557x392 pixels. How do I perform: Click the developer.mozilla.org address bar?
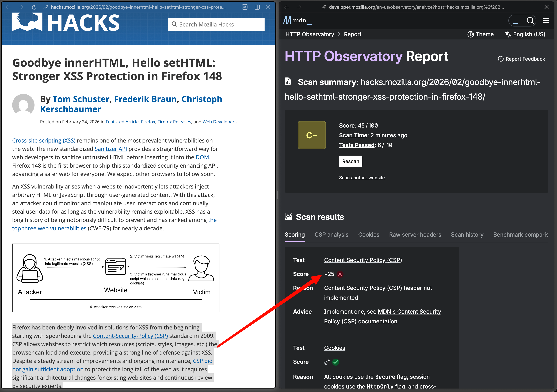(x=416, y=7)
